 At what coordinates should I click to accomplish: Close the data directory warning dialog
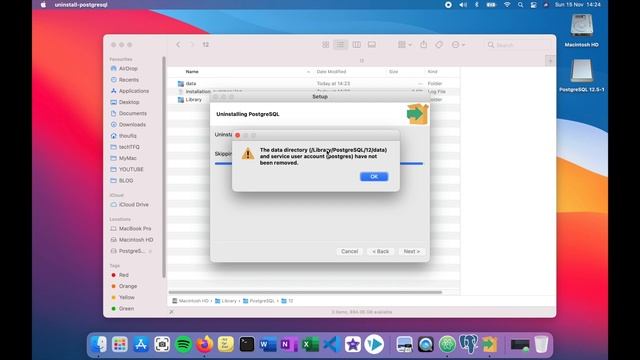pos(238,135)
